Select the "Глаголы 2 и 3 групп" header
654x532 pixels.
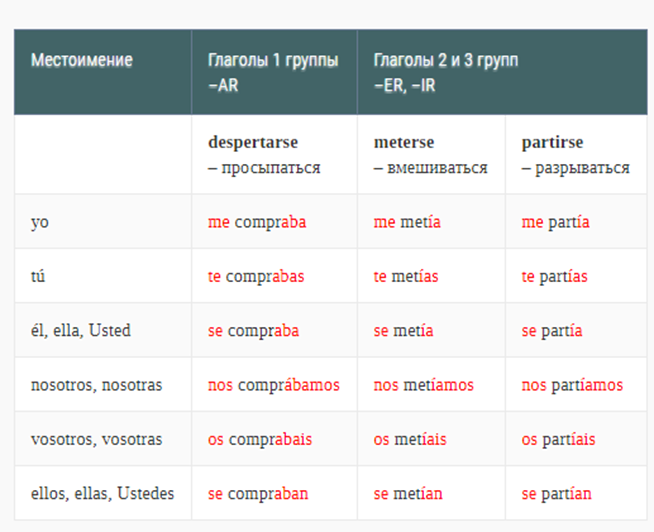coord(502,72)
